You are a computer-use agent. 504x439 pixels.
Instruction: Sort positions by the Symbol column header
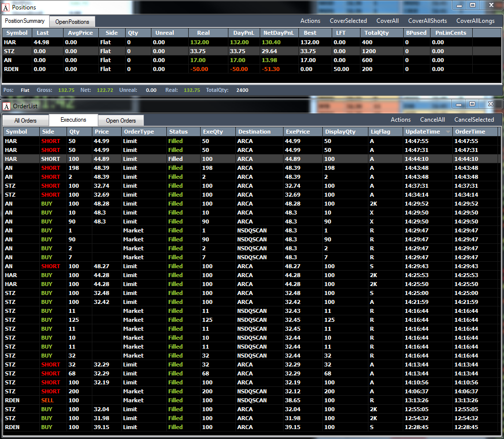pyautogui.click(x=17, y=33)
